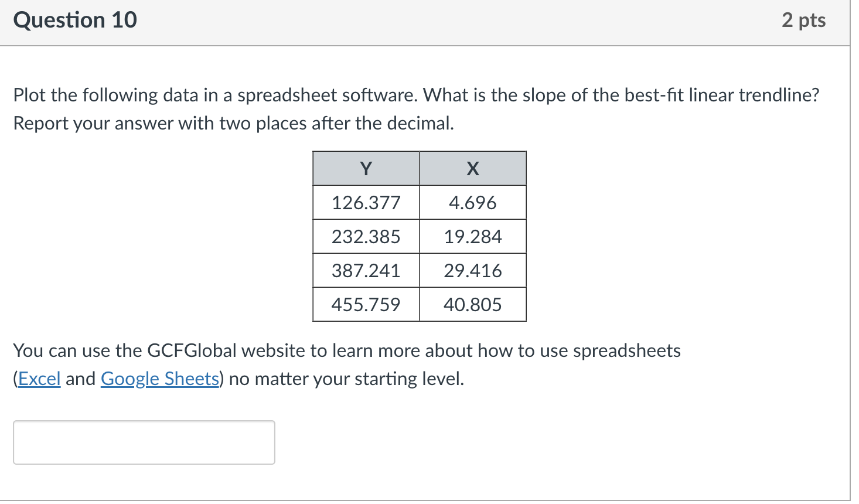Click inside the answer input box

[x=144, y=442]
